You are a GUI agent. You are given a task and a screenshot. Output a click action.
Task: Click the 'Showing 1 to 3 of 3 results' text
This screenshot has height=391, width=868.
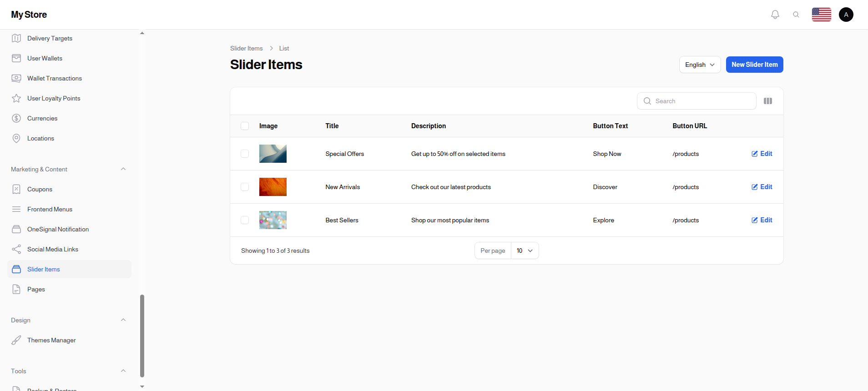pos(275,251)
